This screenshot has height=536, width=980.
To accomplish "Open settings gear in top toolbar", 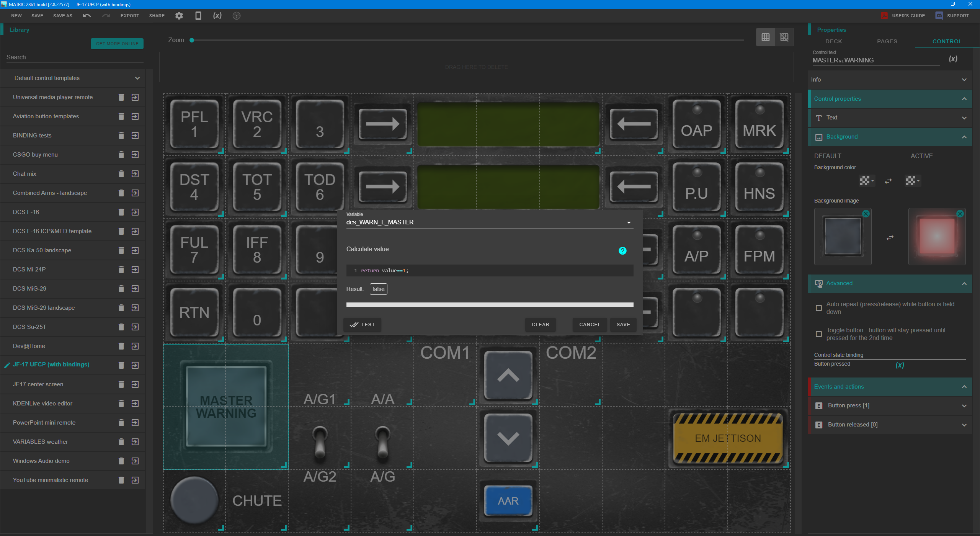I will pyautogui.click(x=179, y=16).
